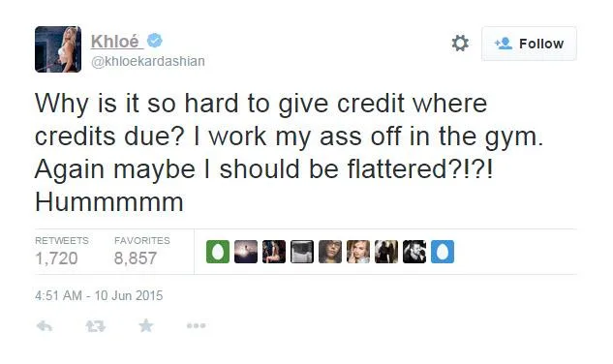Retweet this tweet using the retweet icon

(96, 325)
